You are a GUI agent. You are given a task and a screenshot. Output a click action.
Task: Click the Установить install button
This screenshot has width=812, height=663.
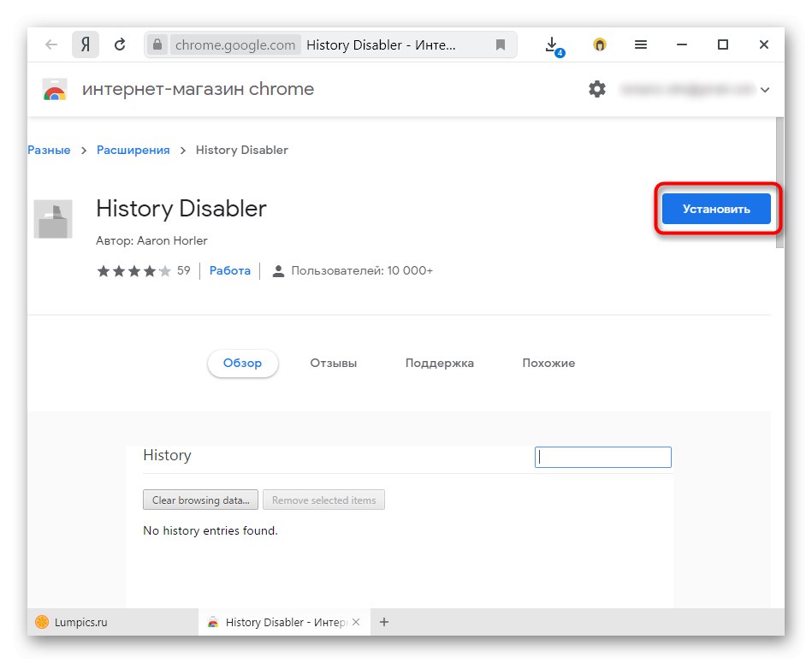[x=715, y=208]
